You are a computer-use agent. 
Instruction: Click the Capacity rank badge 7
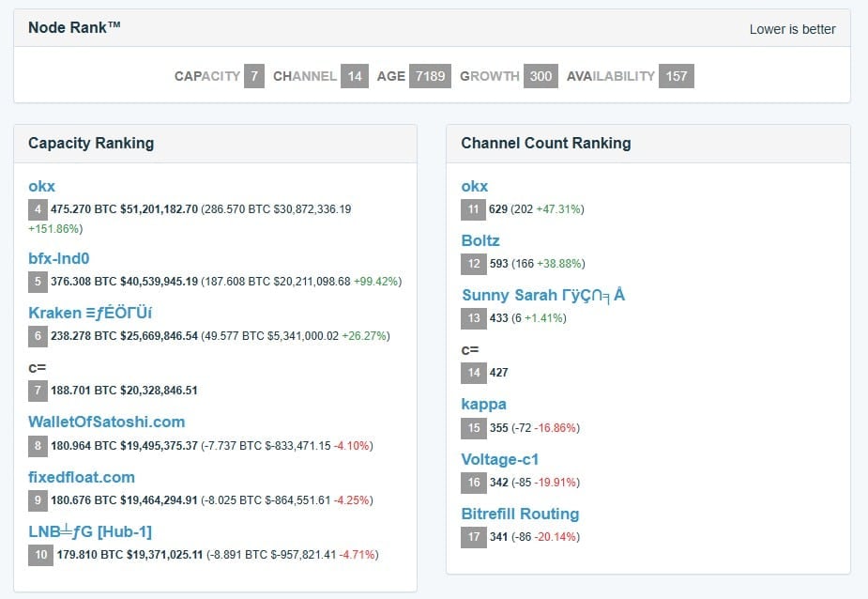point(254,76)
